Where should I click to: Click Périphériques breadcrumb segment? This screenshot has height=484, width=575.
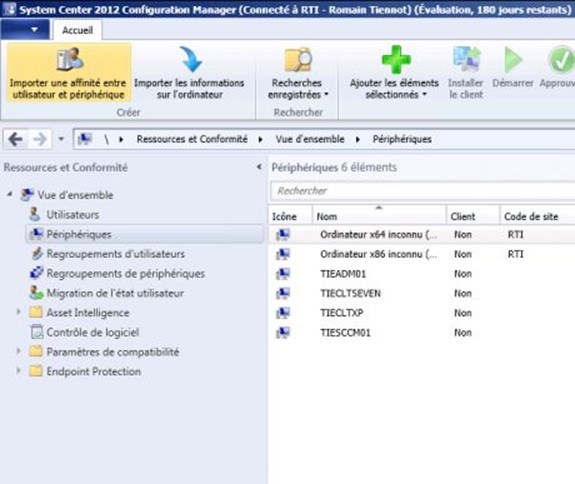[402, 139]
